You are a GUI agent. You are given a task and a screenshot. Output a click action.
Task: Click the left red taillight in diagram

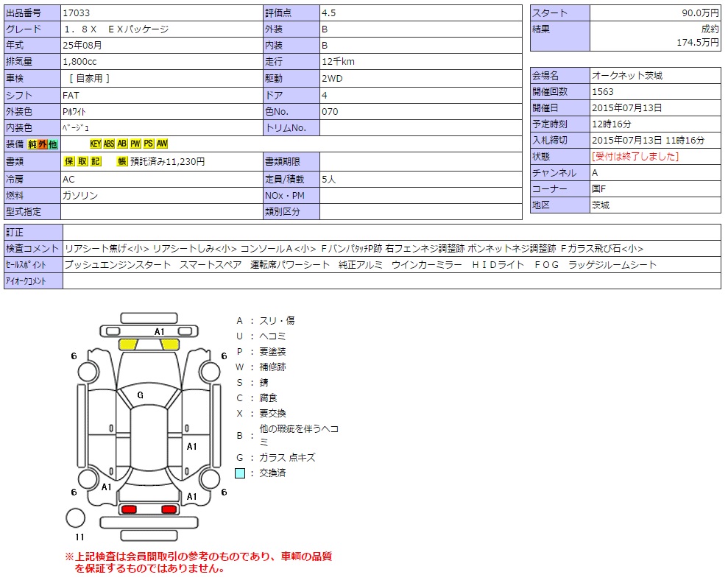tap(129, 509)
